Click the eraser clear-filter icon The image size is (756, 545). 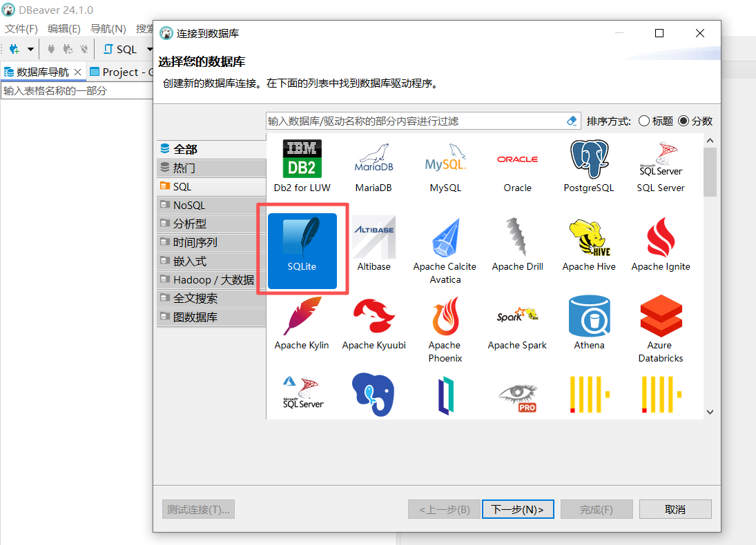pyautogui.click(x=572, y=121)
